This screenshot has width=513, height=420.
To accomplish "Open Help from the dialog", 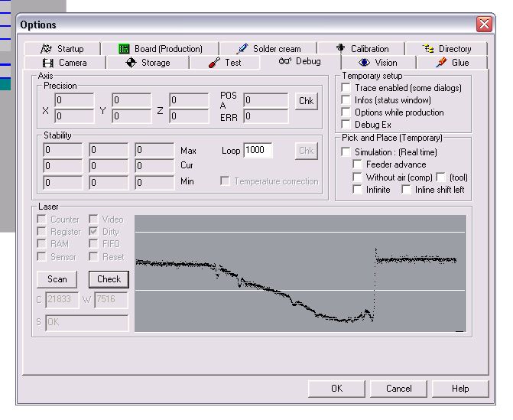I will pyautogui.click(x=460, y=389).
